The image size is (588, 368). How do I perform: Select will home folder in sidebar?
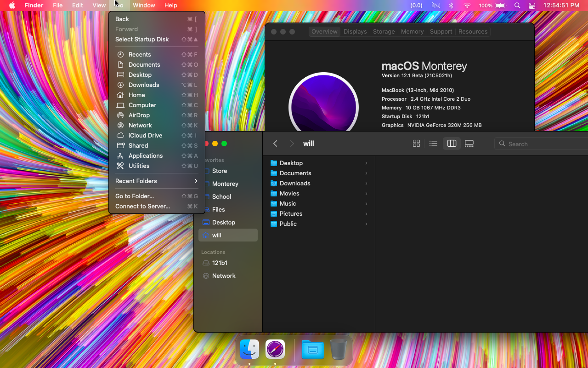coord(228,235)
